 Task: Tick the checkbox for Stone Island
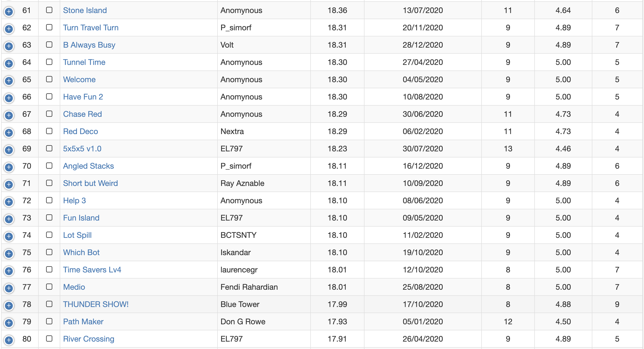coord(49,10)
